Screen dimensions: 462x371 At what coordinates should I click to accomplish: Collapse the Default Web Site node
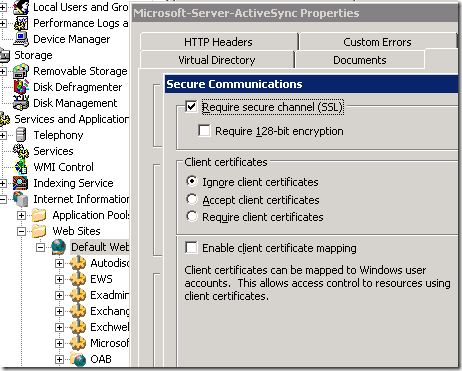tap(40, 247)
